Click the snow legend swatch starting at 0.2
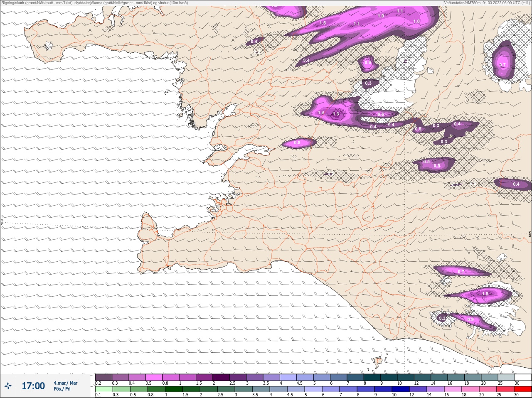Image resolution: width=532 pixels, height=398 pixels. [x=103, y=377]
